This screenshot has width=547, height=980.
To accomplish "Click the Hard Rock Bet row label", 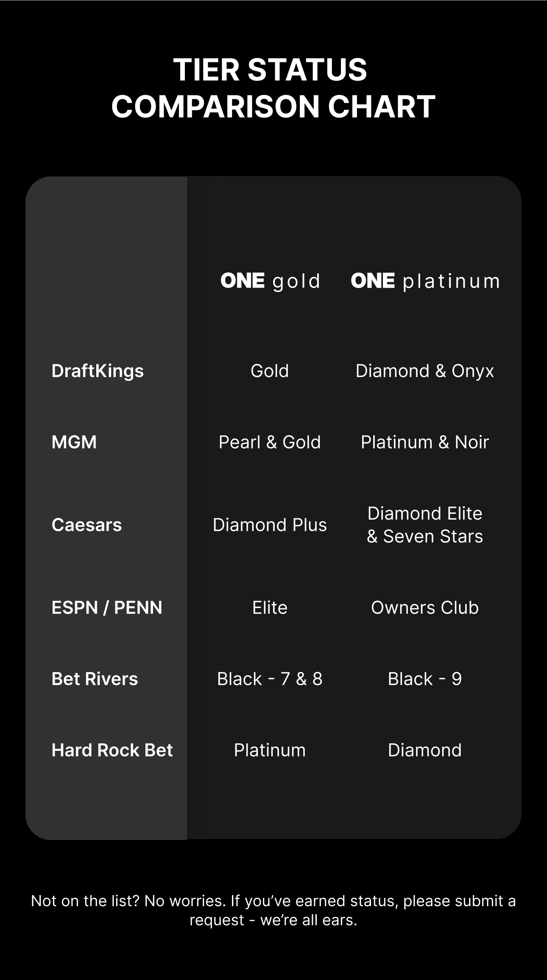I will point(112,750).
